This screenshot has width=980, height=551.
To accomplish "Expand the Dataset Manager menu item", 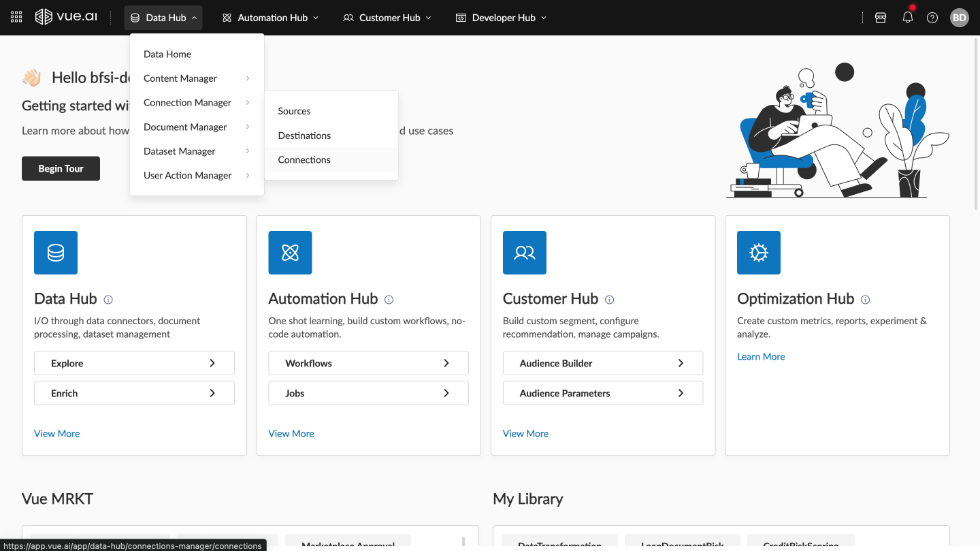I will click(196, 151).
